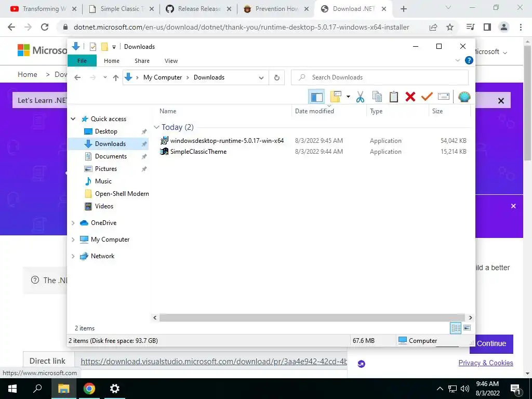Open the Home ribbon tab
Screen dimensions: 532x399
point(112,61)
